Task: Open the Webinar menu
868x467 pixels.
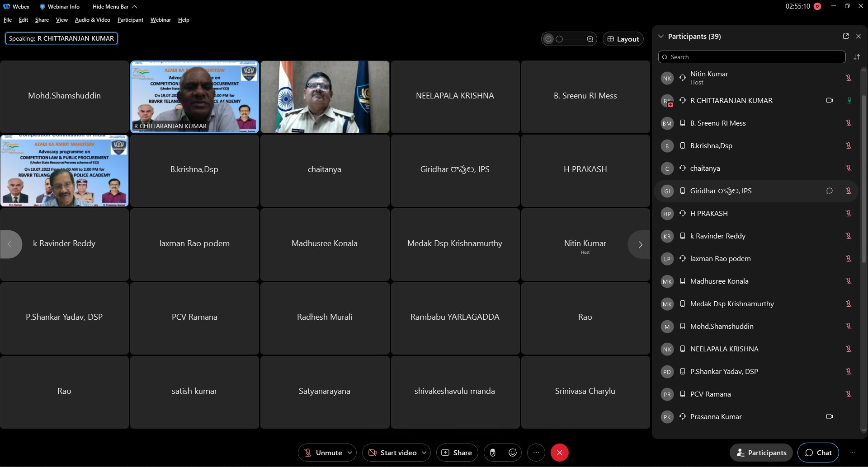Action: point(160,20)
